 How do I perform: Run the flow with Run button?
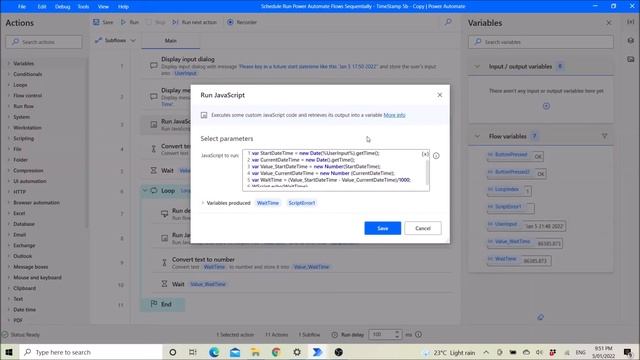tap(130, 22)
